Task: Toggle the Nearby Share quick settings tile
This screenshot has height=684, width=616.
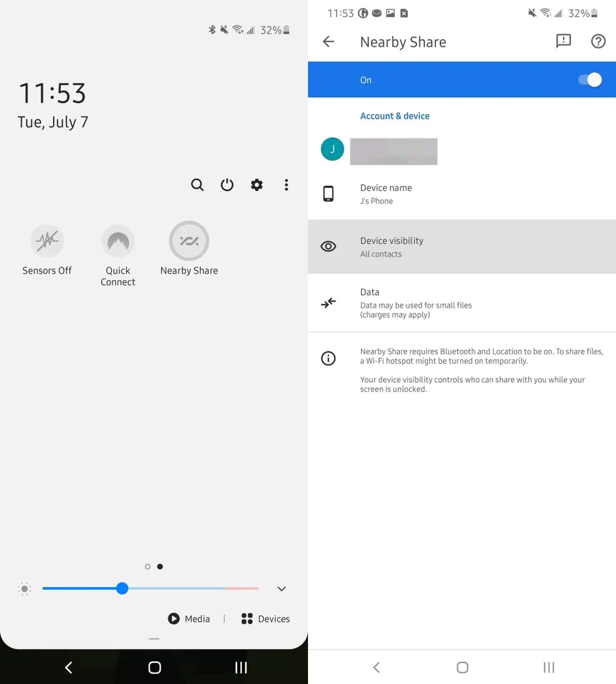Action: coord(188,241)
